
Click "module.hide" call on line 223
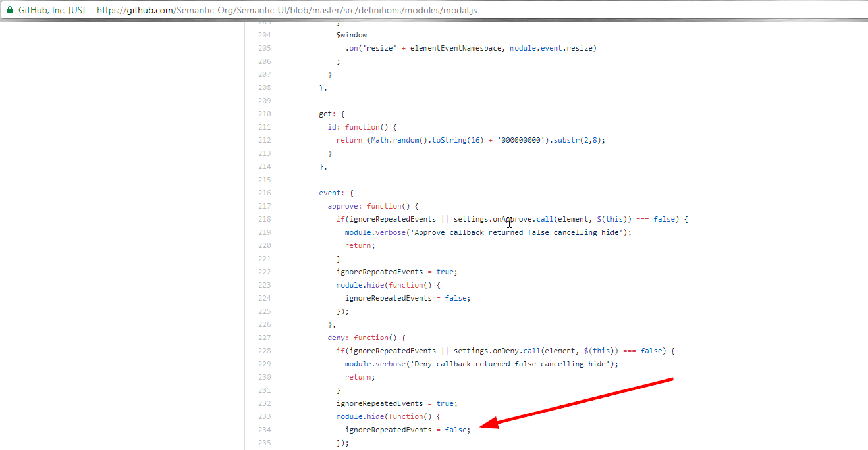[x=359, y=284]
